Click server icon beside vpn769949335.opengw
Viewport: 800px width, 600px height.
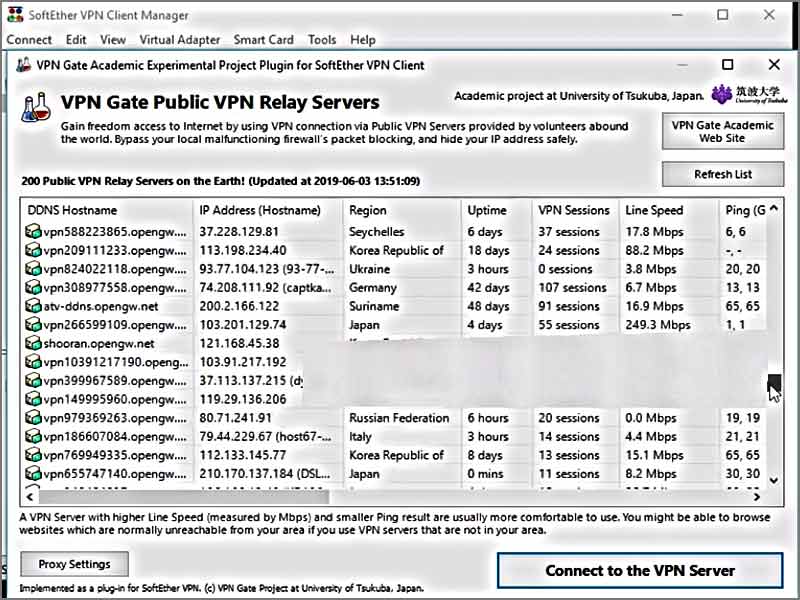coord(33,455)
